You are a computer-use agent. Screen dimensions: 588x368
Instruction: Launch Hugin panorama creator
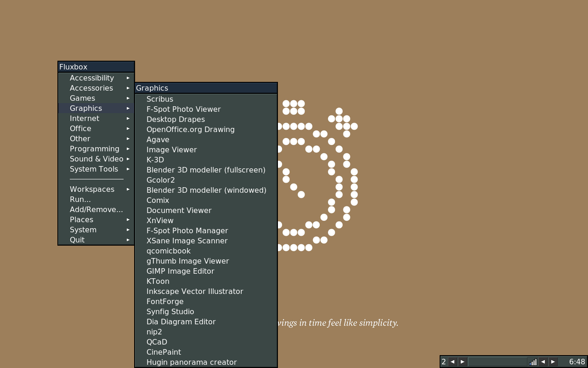click(x=206, y=362)
